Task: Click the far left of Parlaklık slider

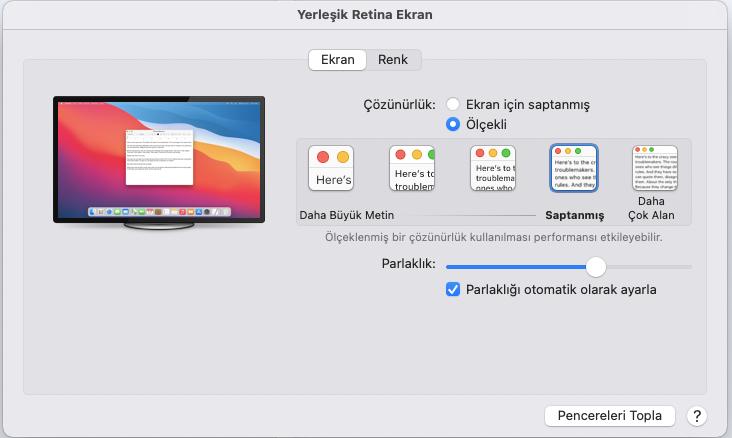Action: click(x=449, y=267)
